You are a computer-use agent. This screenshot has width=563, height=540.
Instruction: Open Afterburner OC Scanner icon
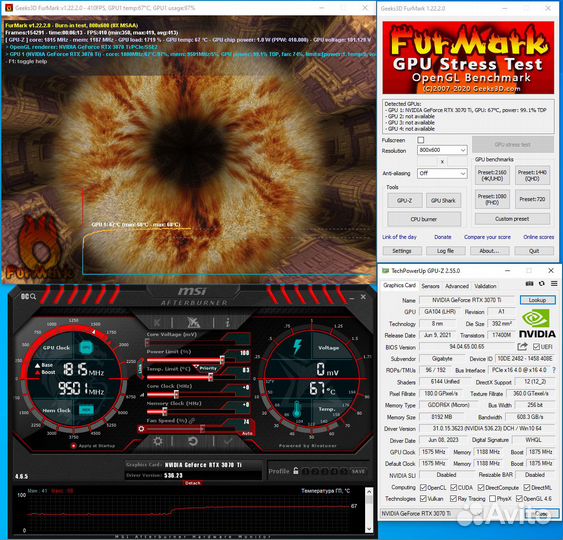[28, 296]
